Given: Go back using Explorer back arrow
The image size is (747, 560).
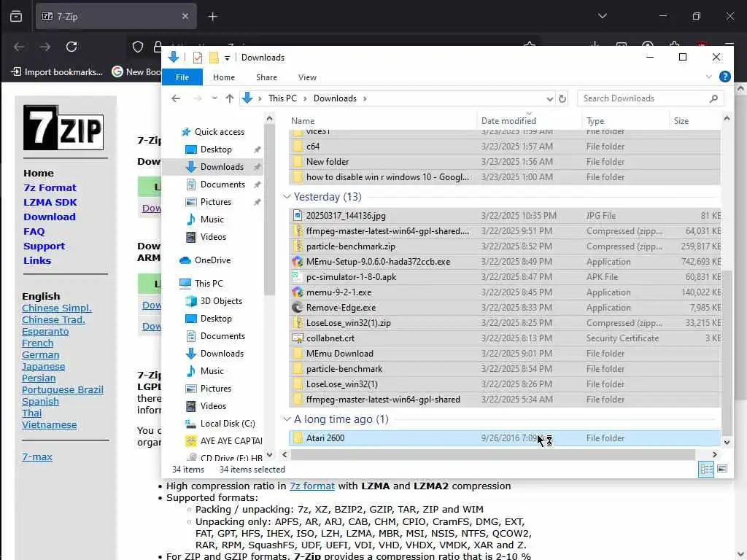Looking at the screenshot, I should pyautogui.click(x=176, y=98).
